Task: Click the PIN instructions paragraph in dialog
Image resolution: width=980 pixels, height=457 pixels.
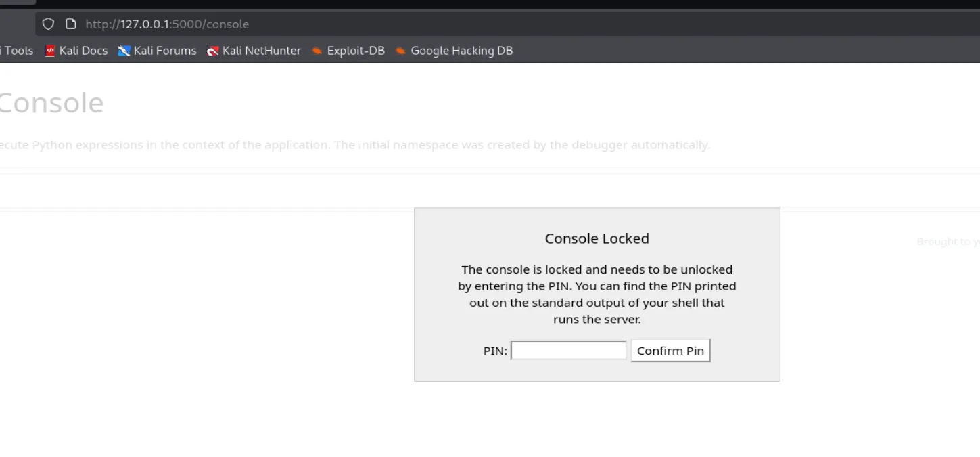Action: 597,294
